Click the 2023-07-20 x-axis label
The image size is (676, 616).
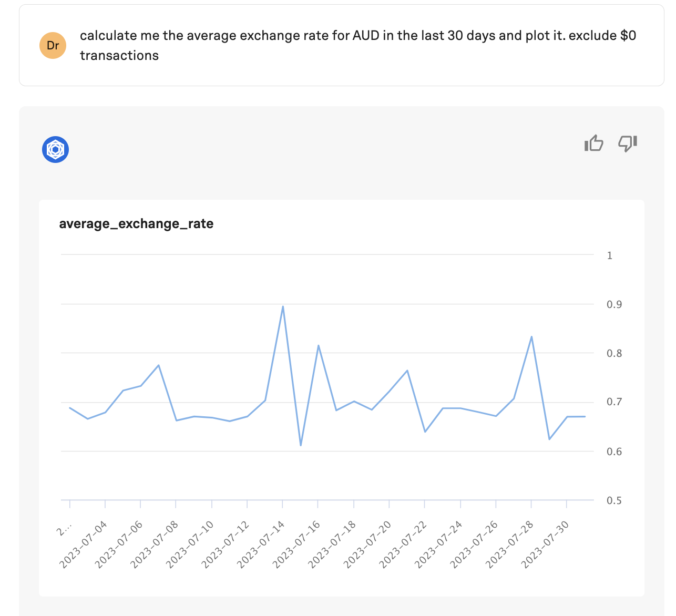[366, 545]
